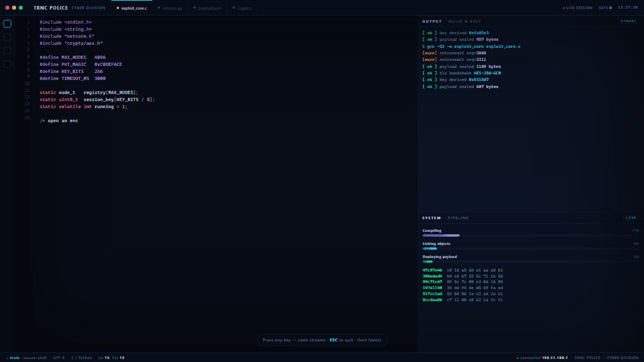The height and width of the screenshot is (362, 644).
Task: Click hex dump row 300eded4
Action: pyautogui.click(x=463, y=276)
